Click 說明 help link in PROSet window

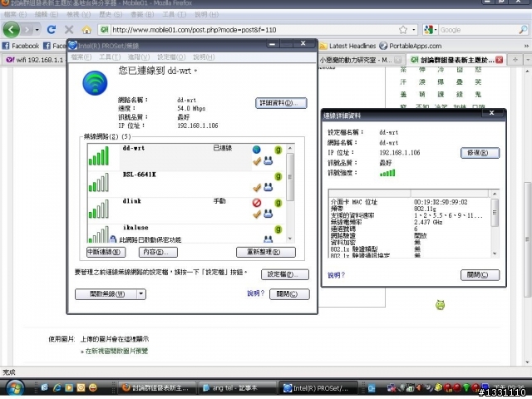[255, 293]
